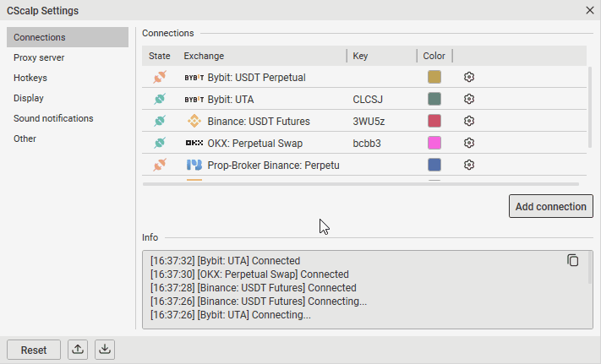Toggle connection state for OKX: Perpetual Swap
Viewport: 601px width, 364px height.
click(159, 143)
